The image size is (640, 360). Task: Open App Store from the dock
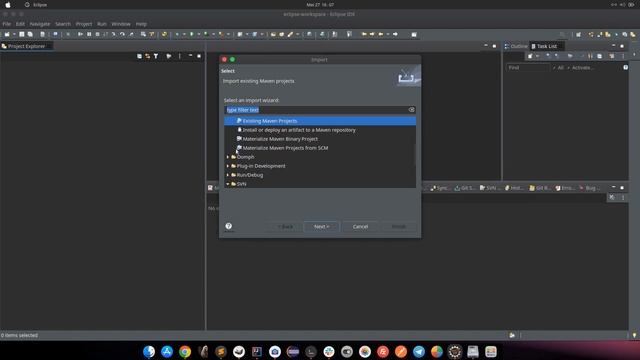point(167,351)
